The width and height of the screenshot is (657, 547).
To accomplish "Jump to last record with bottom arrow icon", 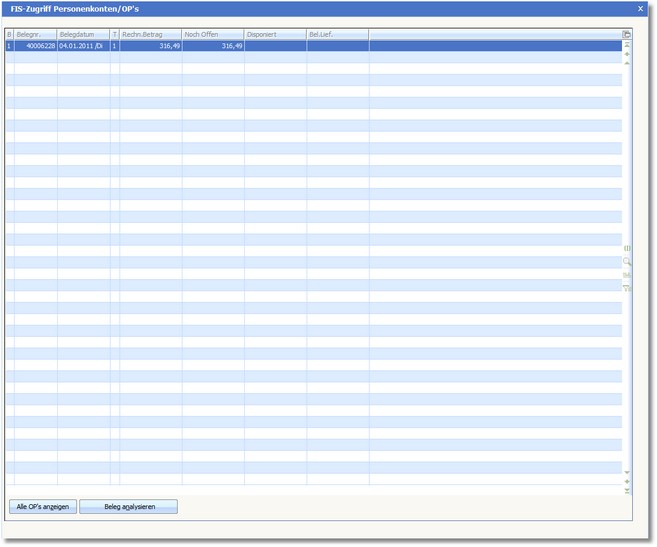I will [627, 491].
